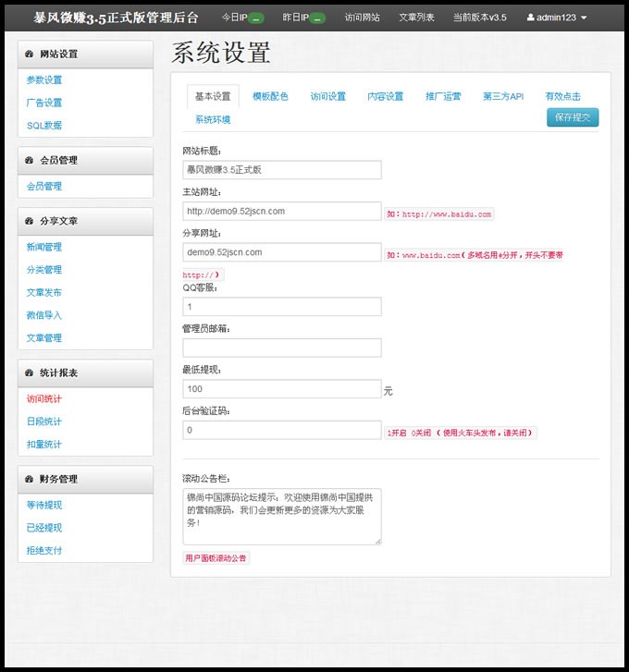
Task: Click the 昨日IP counter badge
Action: (317, 18)
